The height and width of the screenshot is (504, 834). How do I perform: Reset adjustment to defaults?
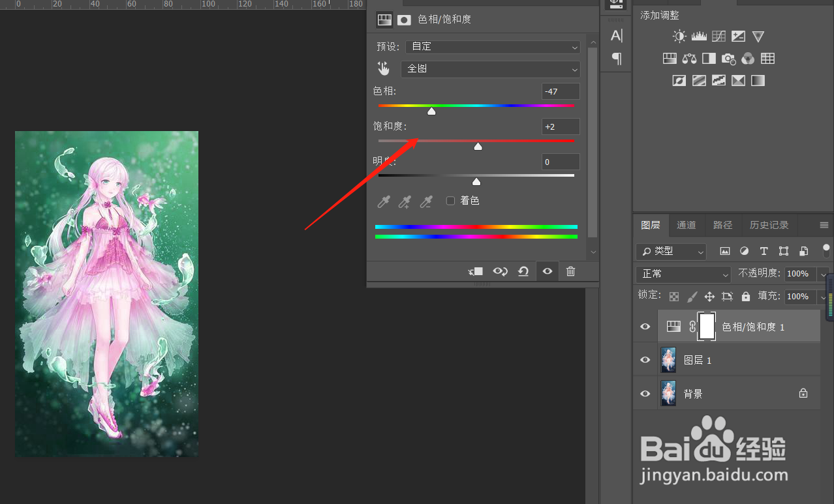[x=523, y=271]
